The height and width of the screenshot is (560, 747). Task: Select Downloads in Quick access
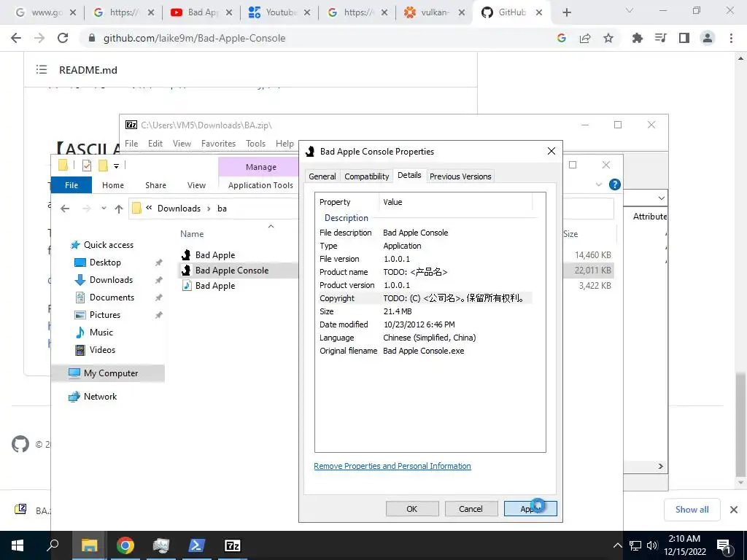111,280
